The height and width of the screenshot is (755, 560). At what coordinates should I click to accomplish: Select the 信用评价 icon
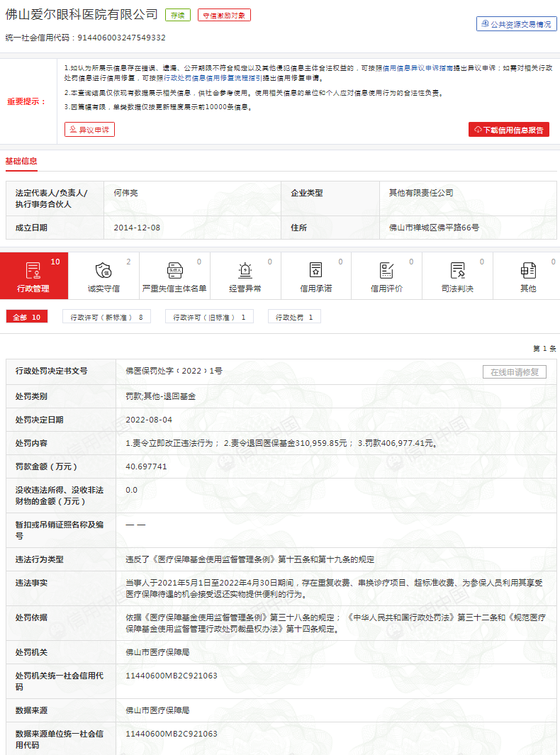tap(386, 271)
